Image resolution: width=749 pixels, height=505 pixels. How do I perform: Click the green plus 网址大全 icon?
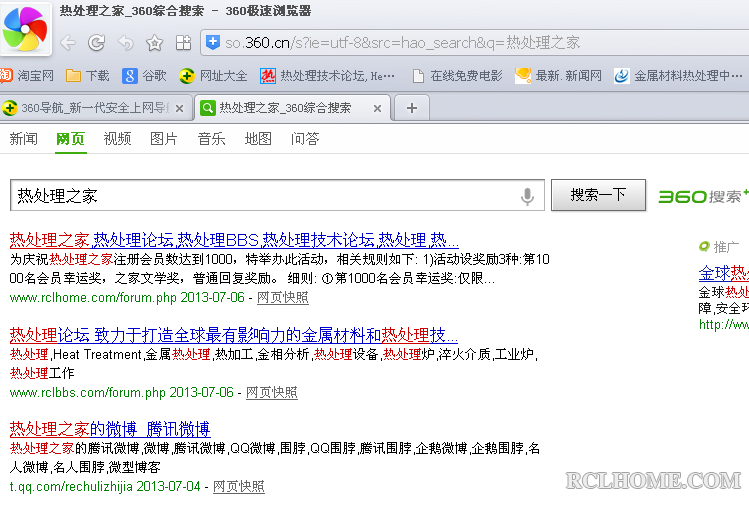pyautogui.click(x=187, y=75)
